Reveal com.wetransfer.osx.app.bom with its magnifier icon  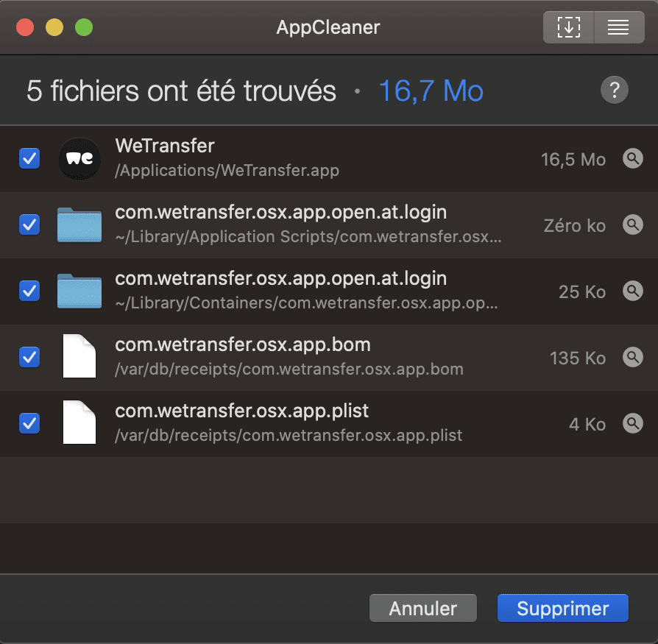point(633,358)
